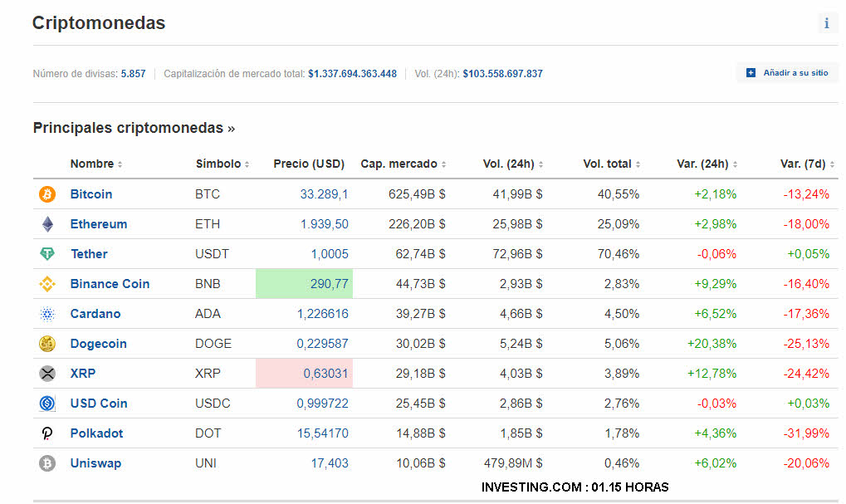Click Cardano price 1,226616

(323, 314)
